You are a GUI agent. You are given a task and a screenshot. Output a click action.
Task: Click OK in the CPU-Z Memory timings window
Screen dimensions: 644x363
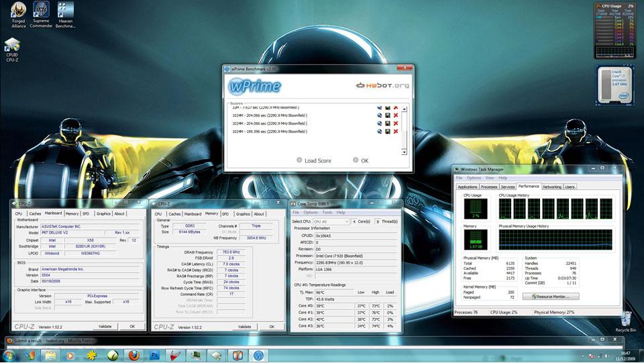272,327
